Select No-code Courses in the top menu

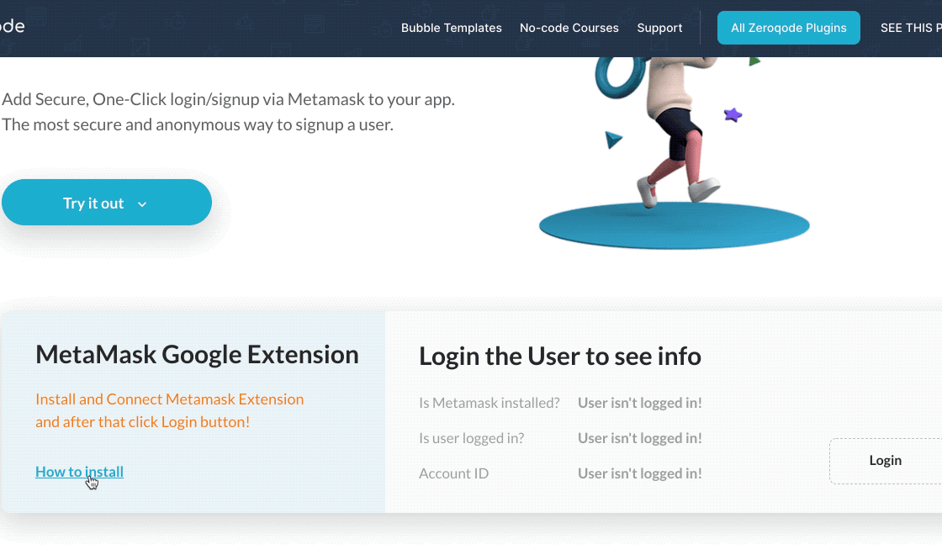coord(569,28)
